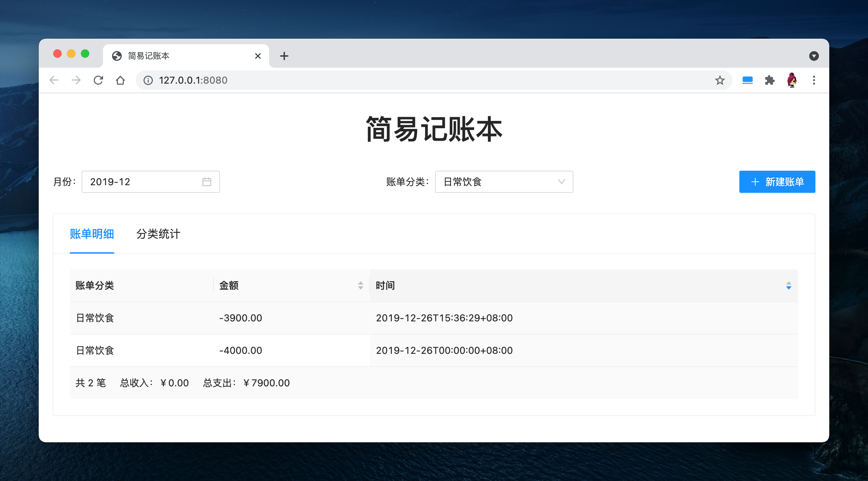Viewport: 868px width, 481px height.
Task: Open the tab search dropdown arrow
Action: (814, 56)
